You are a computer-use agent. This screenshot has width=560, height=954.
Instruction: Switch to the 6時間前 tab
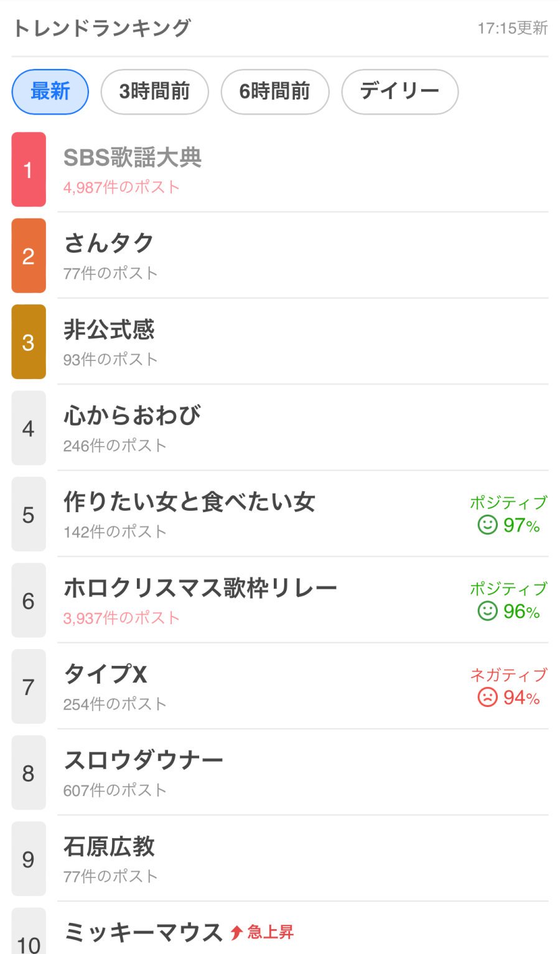click(274, 91)
